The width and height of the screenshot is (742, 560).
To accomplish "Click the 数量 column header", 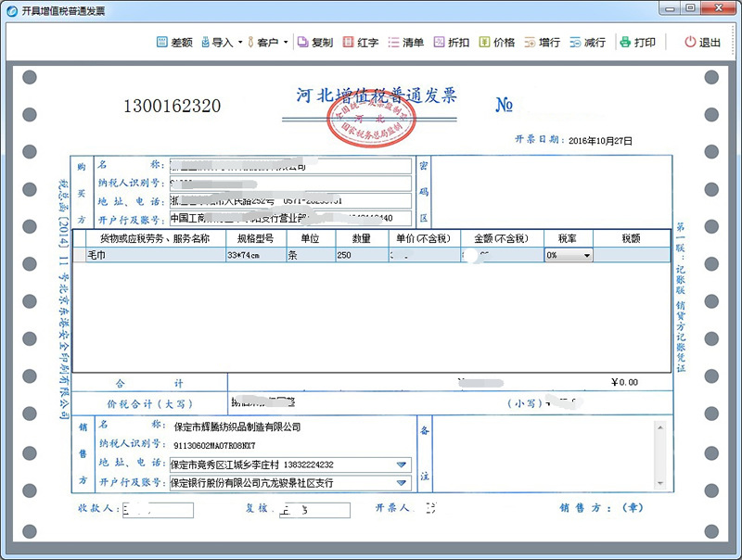I will tap(362, 238).
